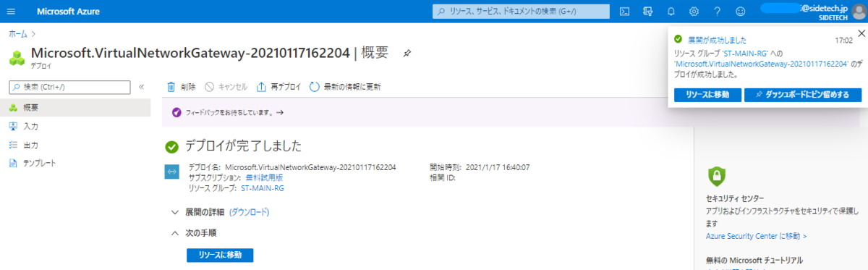Open the help question mark menu
The height and width of the screenshot is (270, 868).
(x=717, y=12)
